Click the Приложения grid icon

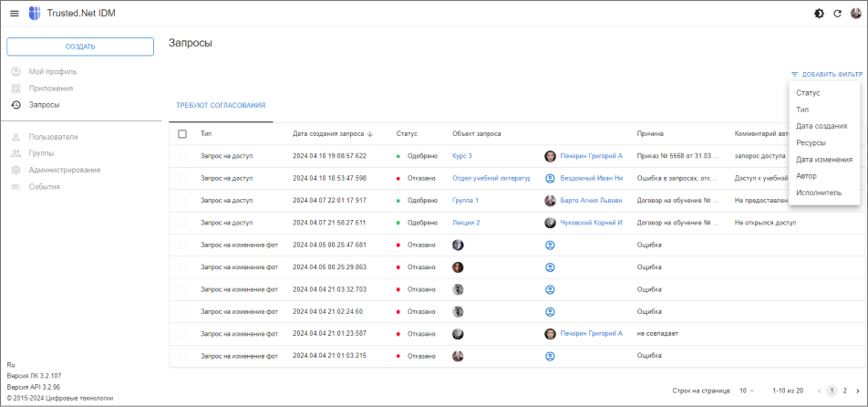pos(16,88)
